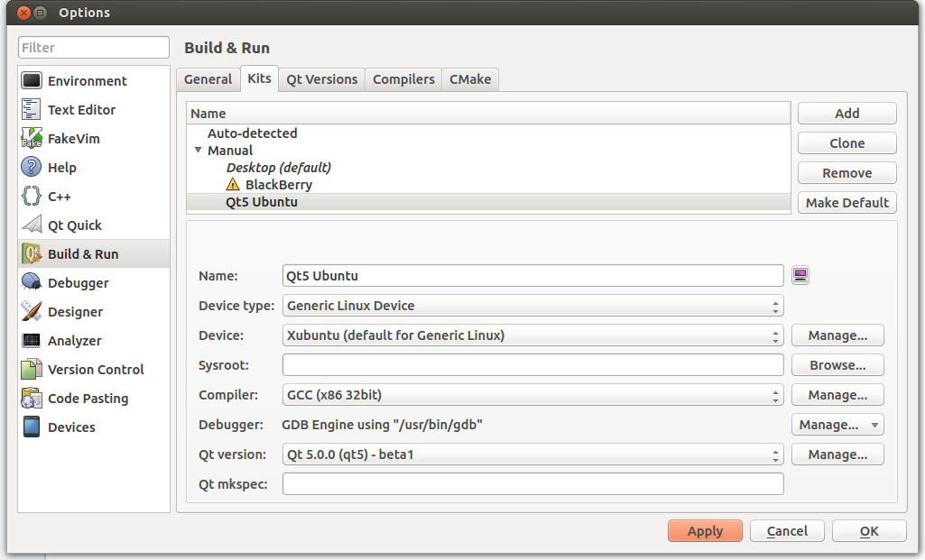Click Manage button next to Compiler
Screen dimensions: 925x560
click(837, 395)
